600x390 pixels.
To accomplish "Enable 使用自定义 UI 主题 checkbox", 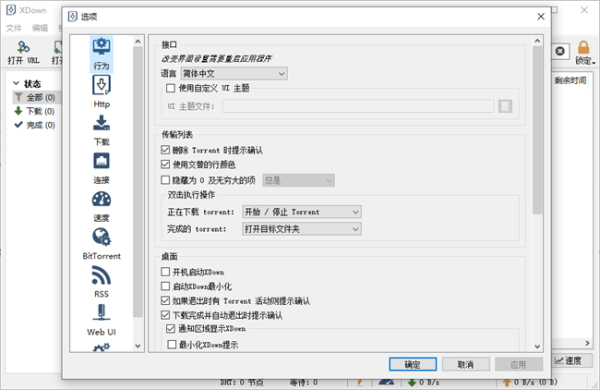I will pyautogui.click(x=171, y=88).
